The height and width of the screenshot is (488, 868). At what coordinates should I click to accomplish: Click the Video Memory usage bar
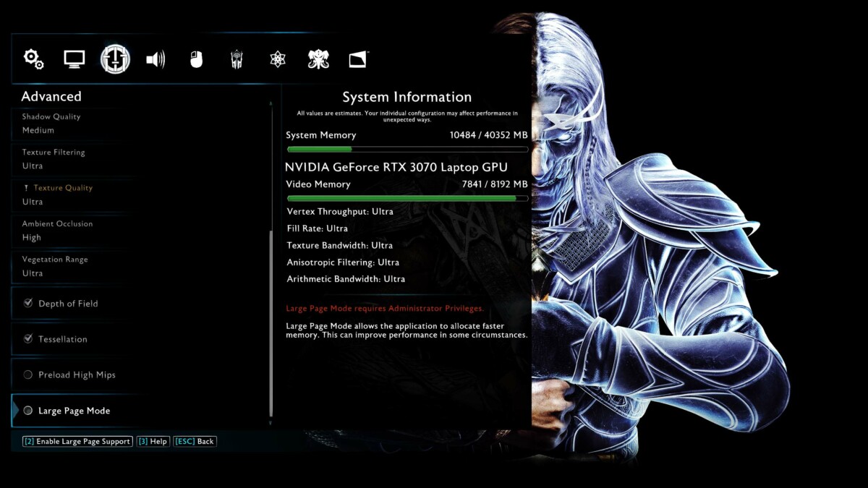click(407, 198)
